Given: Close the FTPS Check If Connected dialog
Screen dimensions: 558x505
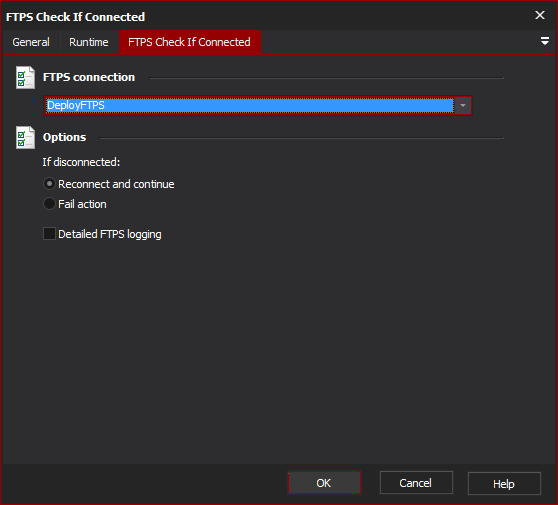Looking at the screenshot, I should (540, 15).
